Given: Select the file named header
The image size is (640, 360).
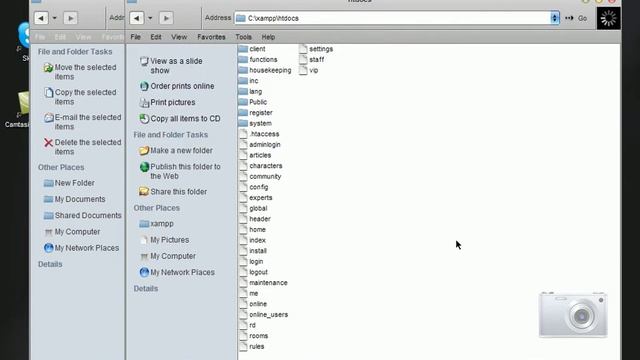Looking at the screenshot, I should click(x=260, y=219).
